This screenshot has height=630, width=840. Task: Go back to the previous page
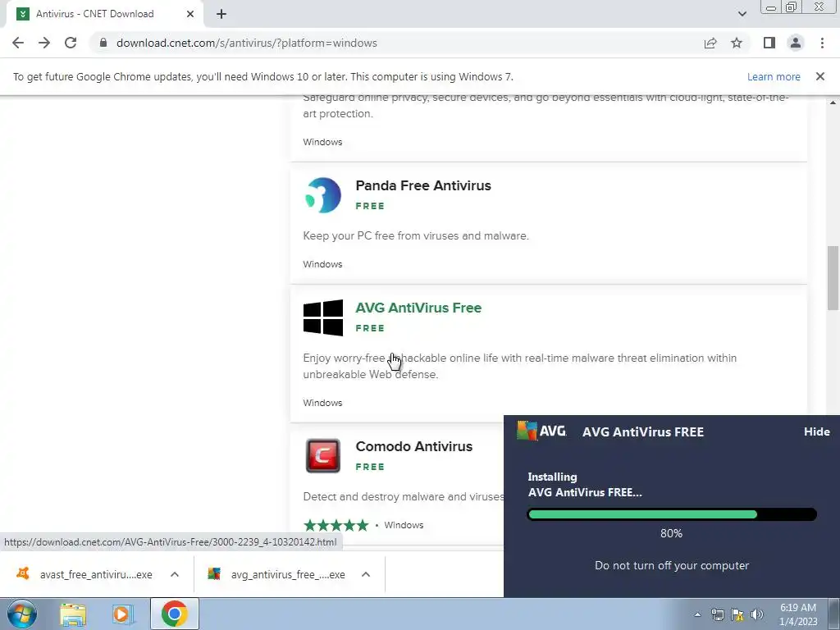coord(18,43)
